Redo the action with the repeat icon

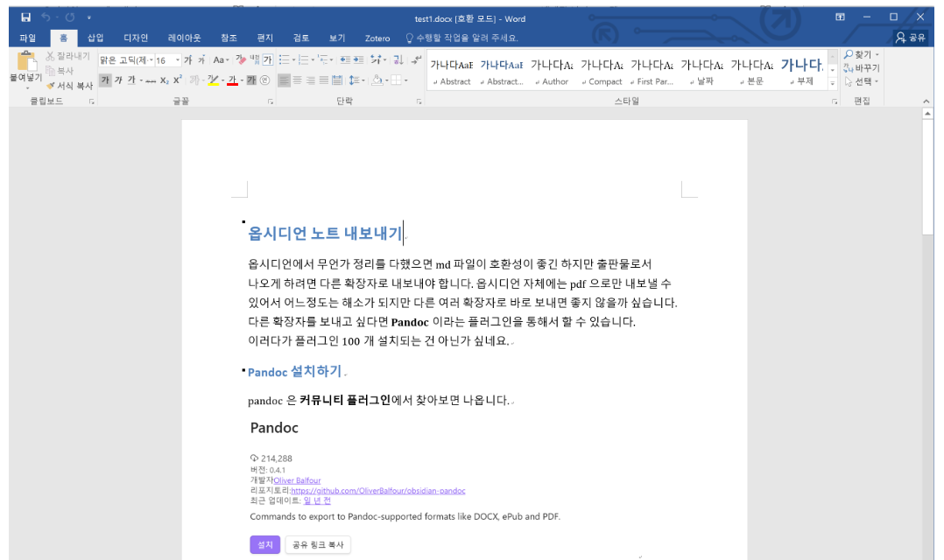(x=70, y=17)
